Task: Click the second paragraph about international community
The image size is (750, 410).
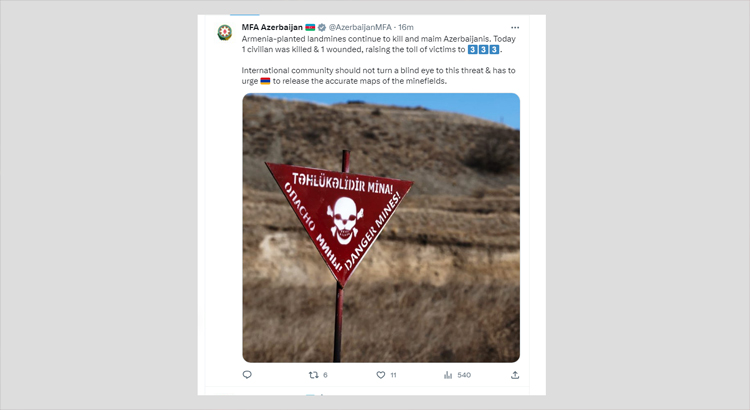Action: [378, 76]
